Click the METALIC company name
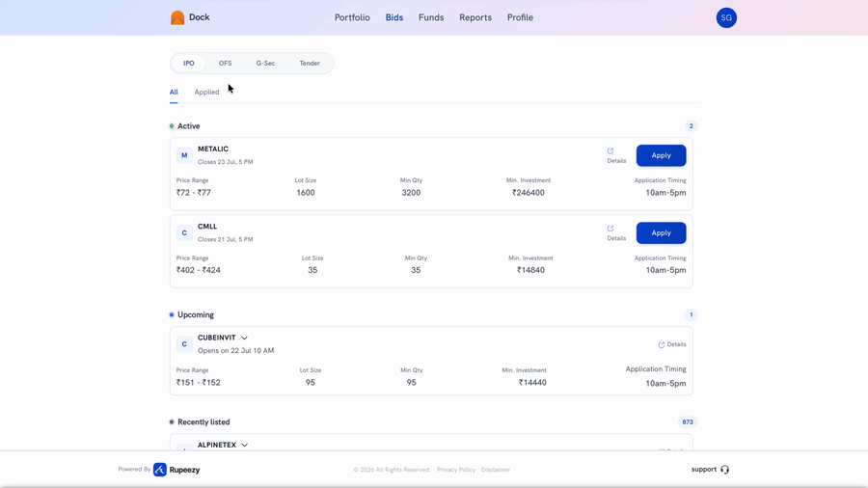 (x=213, y=149)
